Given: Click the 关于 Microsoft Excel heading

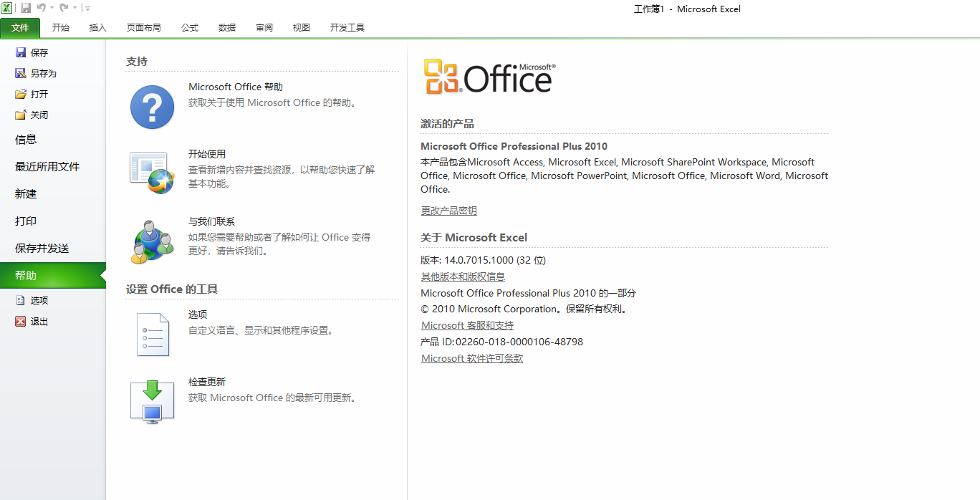Looking at the screenshot, I should coord(474,237).
